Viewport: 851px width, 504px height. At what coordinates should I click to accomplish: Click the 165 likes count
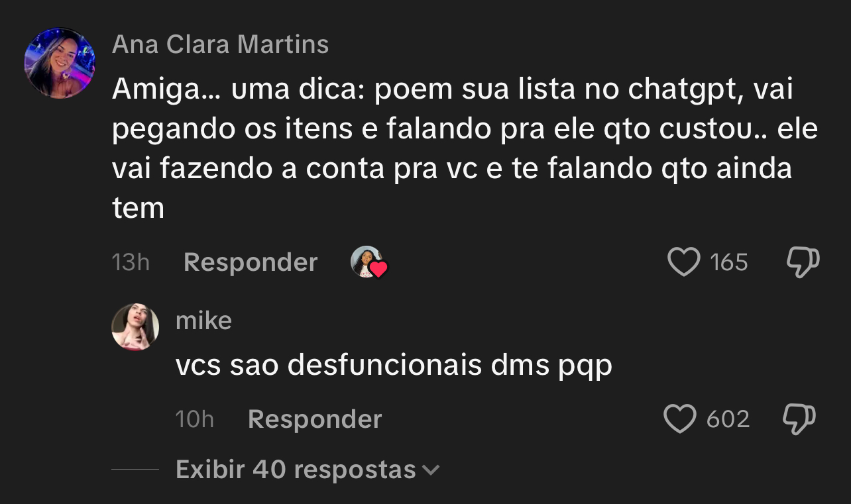728,262
